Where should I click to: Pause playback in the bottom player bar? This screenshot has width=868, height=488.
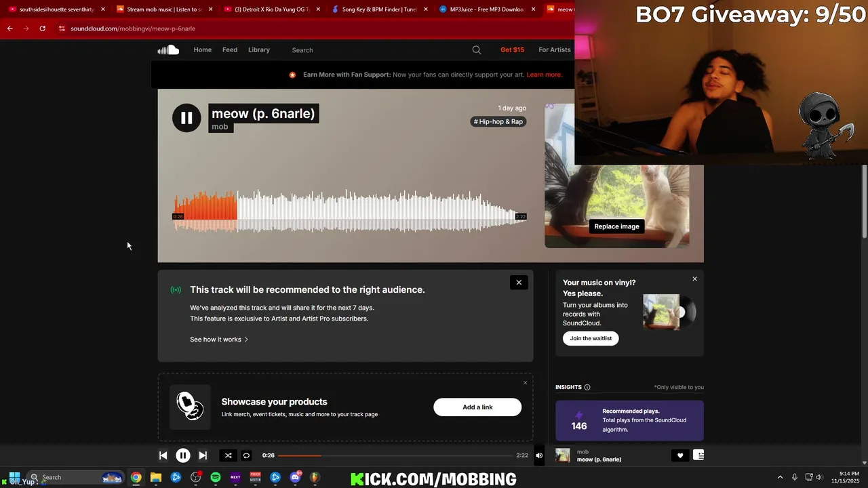(x=183, y=455)
